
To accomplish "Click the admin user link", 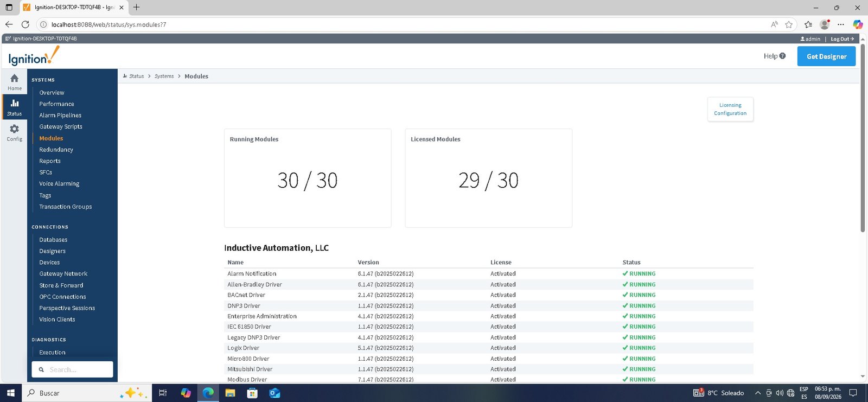I will point(810,39).
